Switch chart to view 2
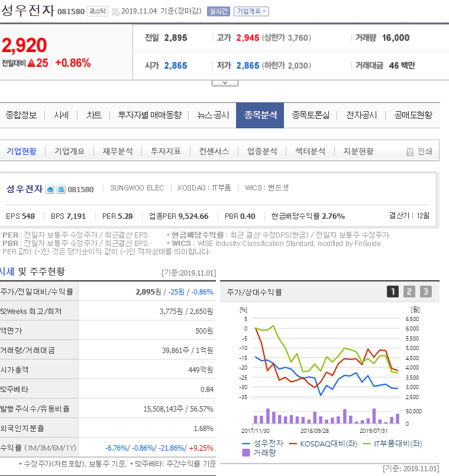Image resolution: width=449 pixels, height=476 pixels. [x=409, y=292]
